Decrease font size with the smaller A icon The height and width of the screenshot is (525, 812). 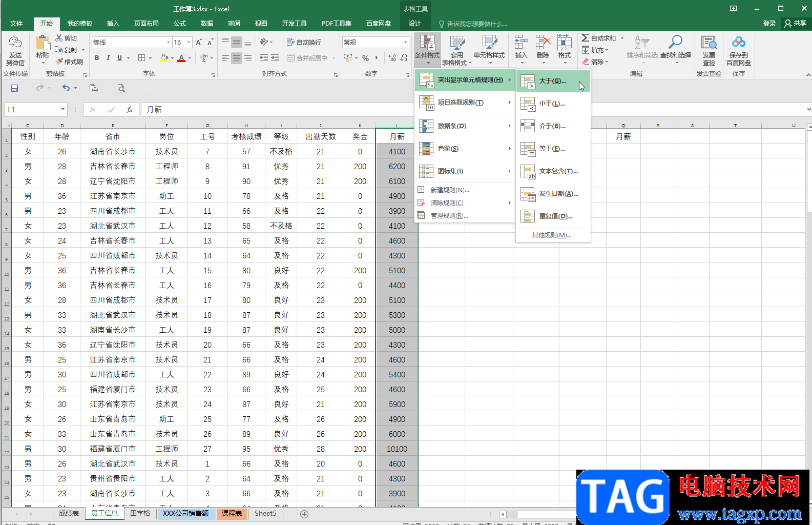point(210,42)
